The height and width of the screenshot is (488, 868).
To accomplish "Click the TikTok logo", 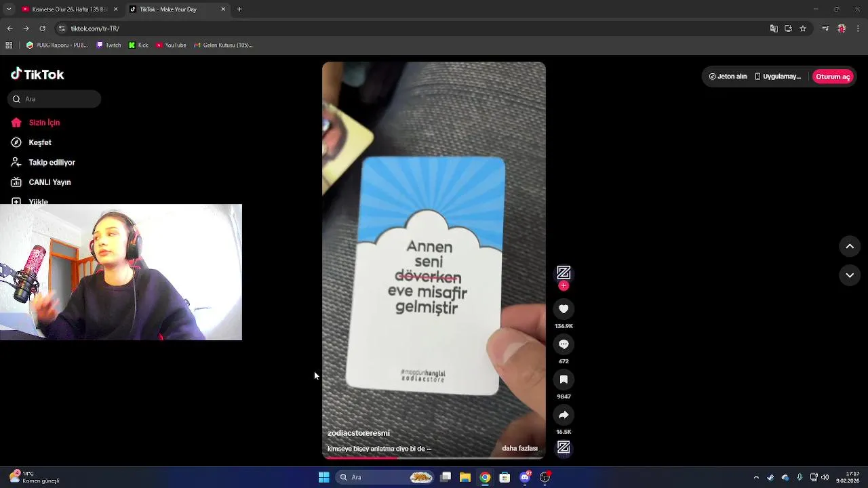I will [37, 75].
